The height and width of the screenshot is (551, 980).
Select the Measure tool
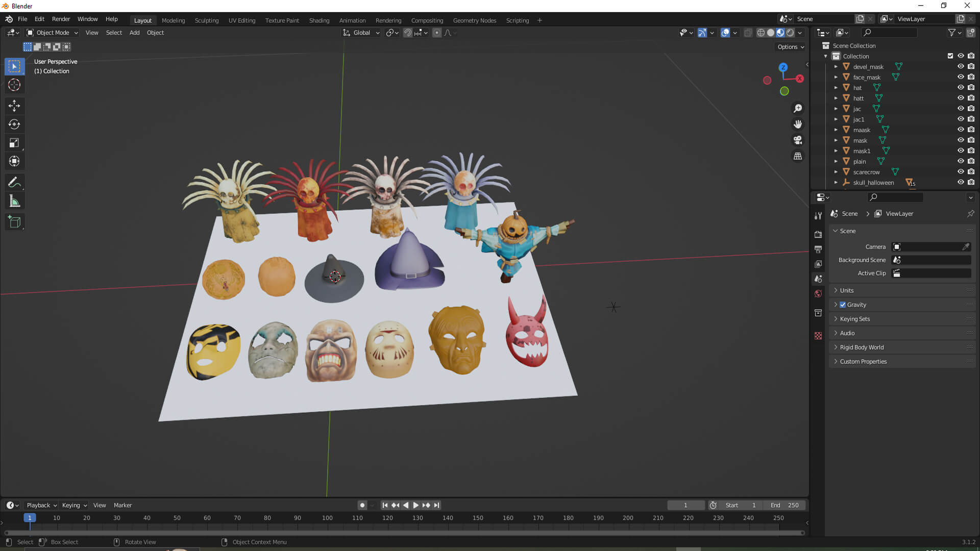[14, 201]
